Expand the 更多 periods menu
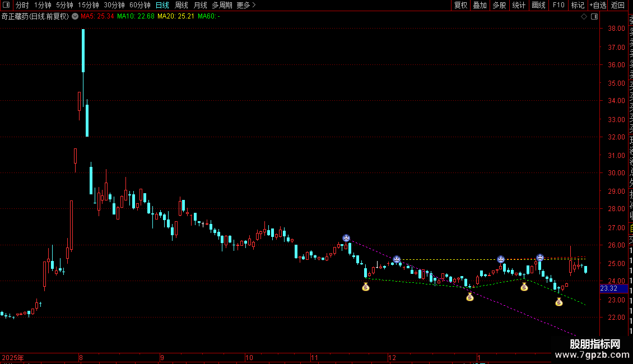This screenshot has width=633, height=364. point(246,5)
